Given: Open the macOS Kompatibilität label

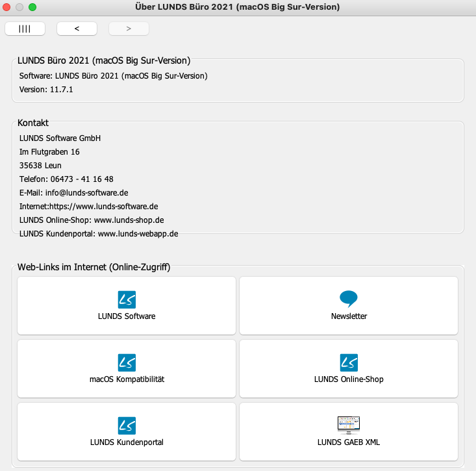Looking at the screenshot, I should pos(127,379).
